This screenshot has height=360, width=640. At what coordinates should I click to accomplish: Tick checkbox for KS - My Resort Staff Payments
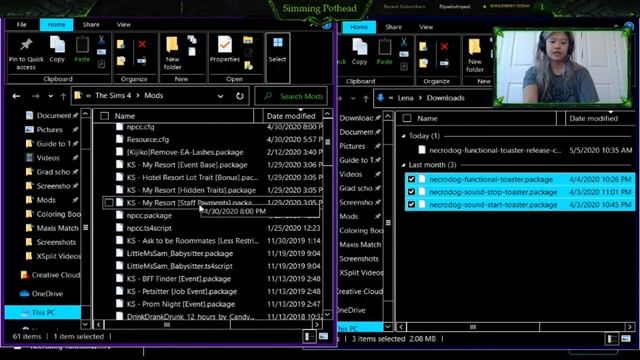click(109, 202)
